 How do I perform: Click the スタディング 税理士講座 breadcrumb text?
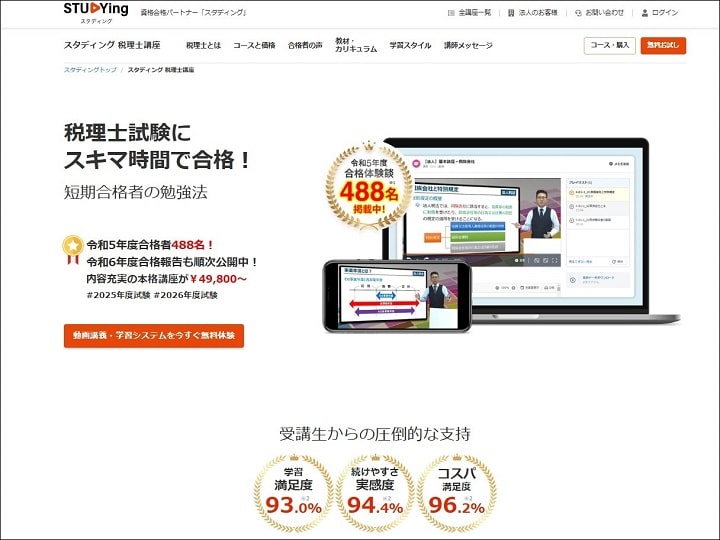(x=161, y=70)
